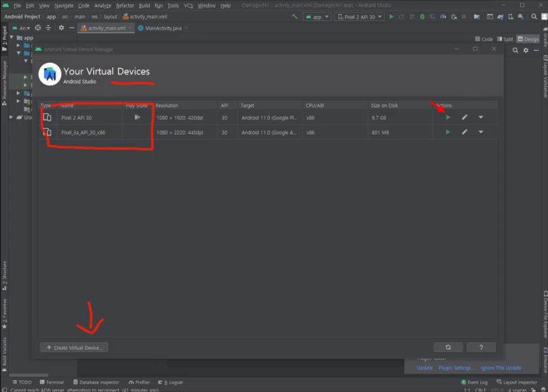Open the Tools menu
Image resolution: width=548 pixels, height=392 pixels.
(173, 5)
